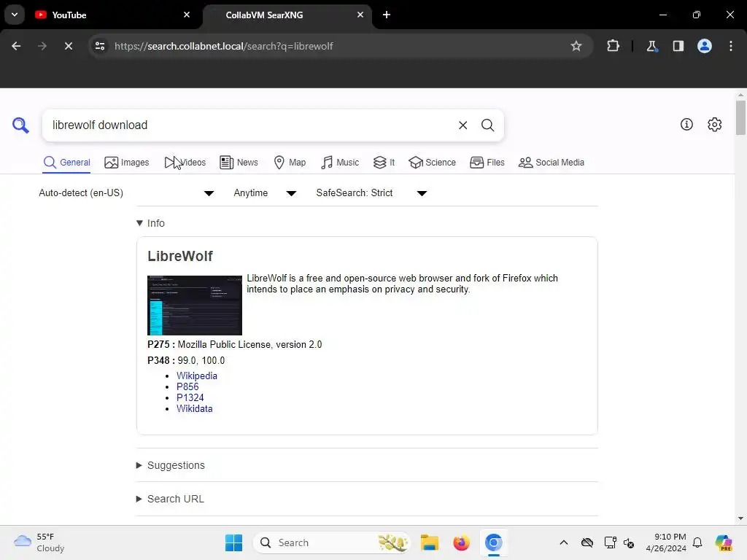This screenshot has width=747, height=560.
Task: Open a new browser tab
Action: (x=387, y=15)
